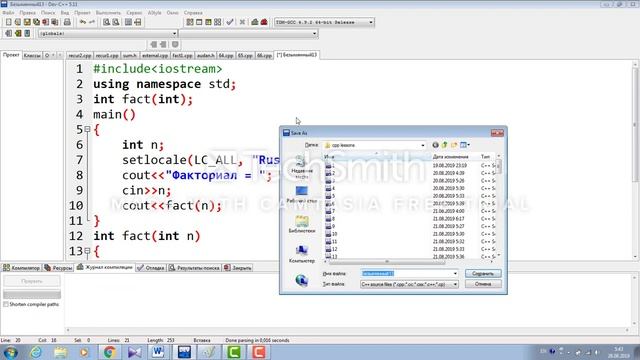
Task: Click the Сохранить button in dialog
Action: [483, 273]
